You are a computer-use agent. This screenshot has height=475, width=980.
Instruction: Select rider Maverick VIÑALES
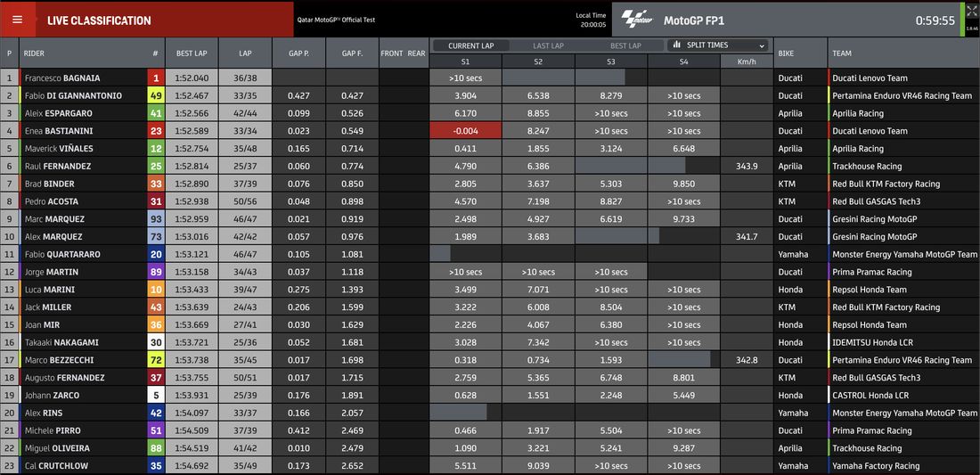coord(61,149)
